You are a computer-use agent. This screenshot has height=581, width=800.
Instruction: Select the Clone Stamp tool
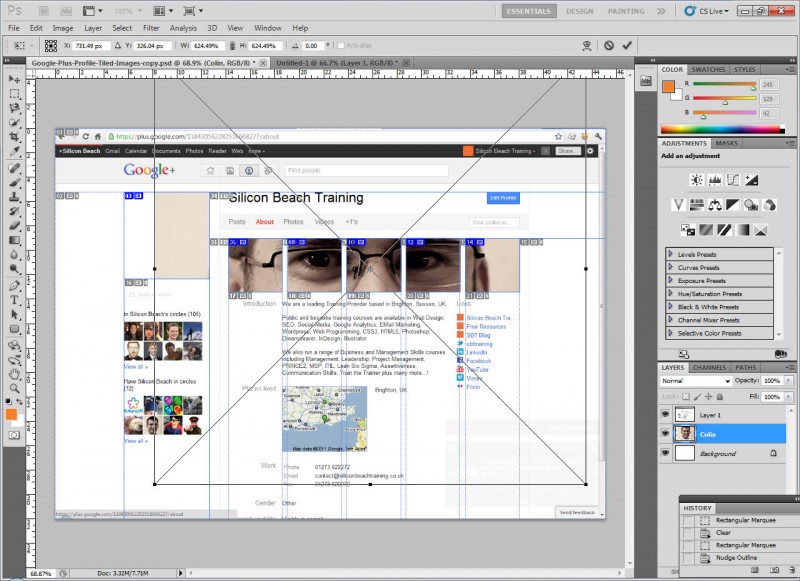14,197
